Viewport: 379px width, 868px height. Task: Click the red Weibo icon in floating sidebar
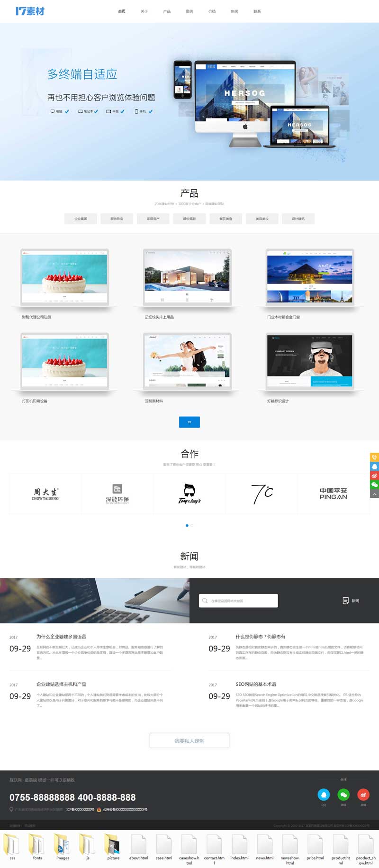pyautogui.click(x=374, y=475)
